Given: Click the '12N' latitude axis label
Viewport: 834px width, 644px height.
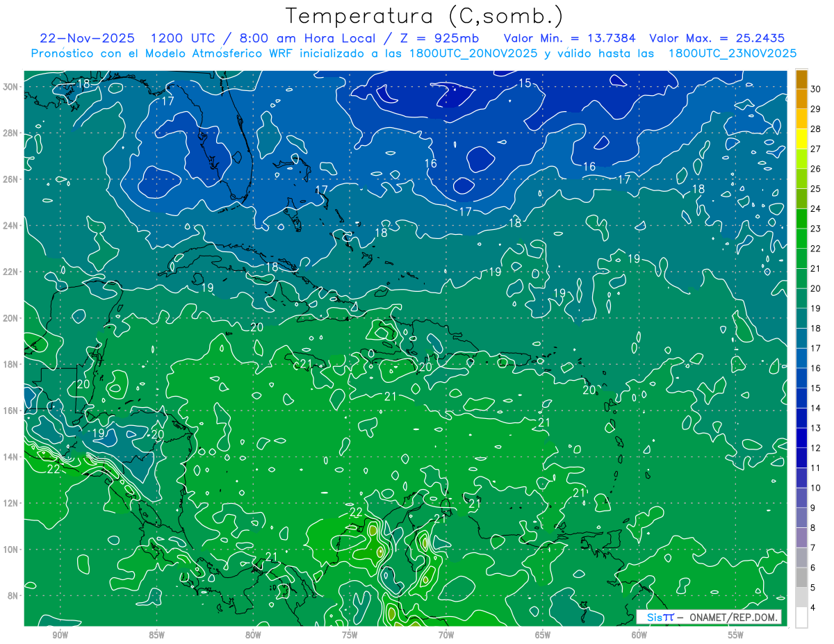Looking at the screenshot, I should pos(11,503).
